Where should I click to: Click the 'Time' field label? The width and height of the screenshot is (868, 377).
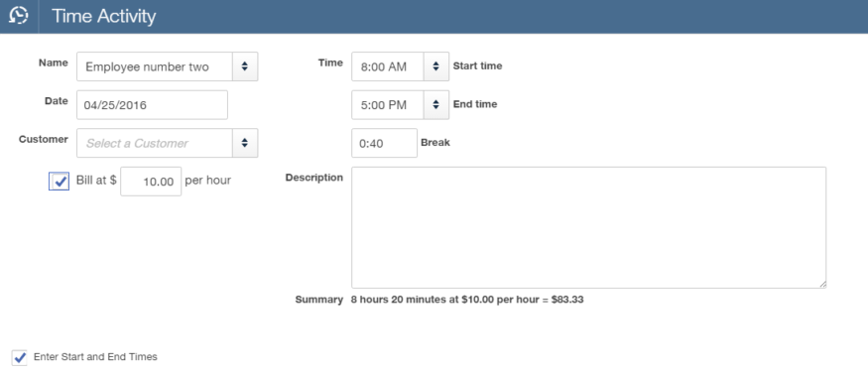(330, 63)
